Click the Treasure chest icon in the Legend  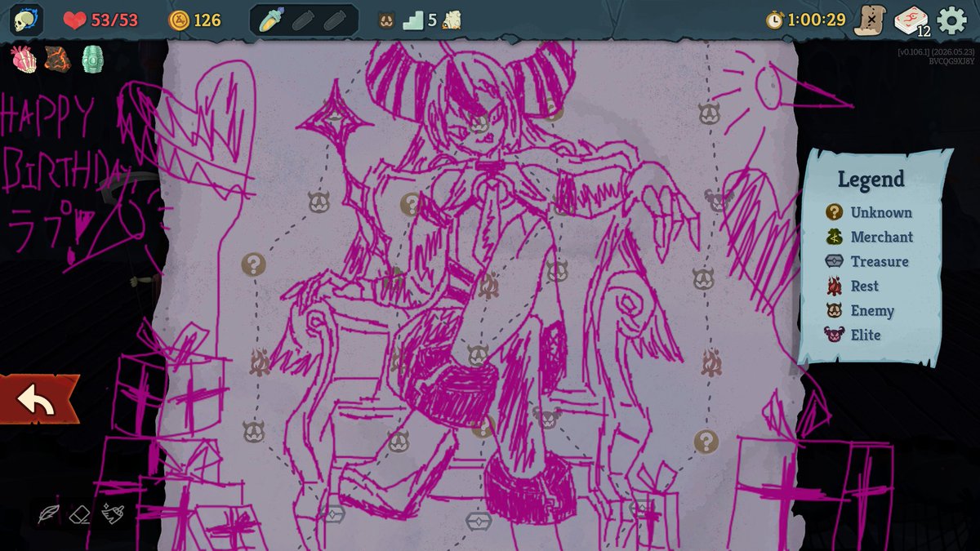pos(834,261)
